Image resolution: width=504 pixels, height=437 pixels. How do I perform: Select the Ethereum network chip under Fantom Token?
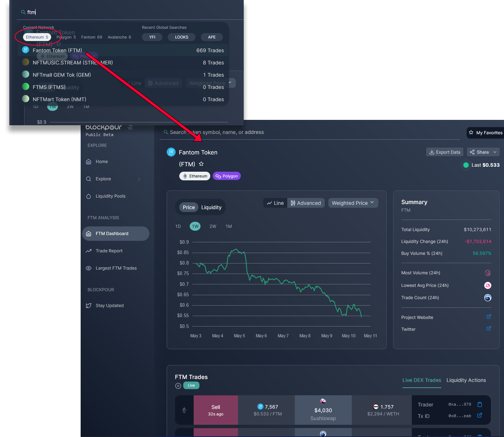195,176
